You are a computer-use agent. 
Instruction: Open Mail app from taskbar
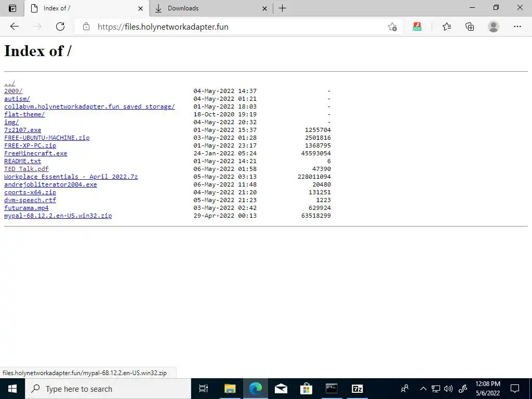(x=281, y=389)
